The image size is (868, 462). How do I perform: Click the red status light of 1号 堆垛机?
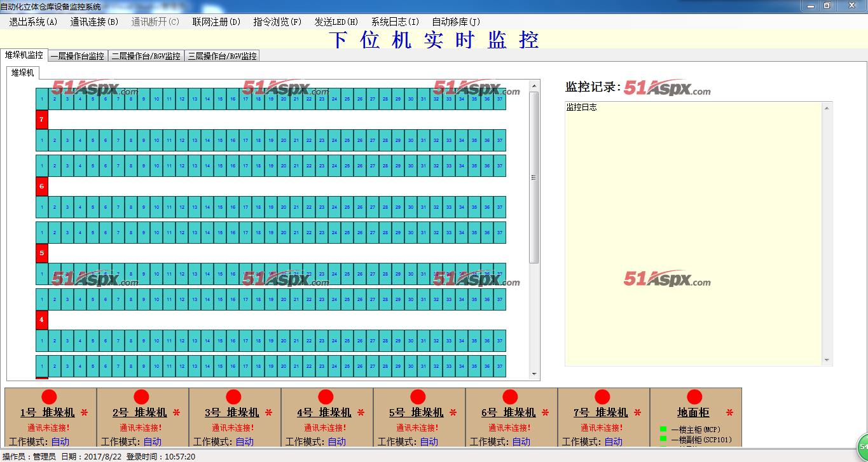(x=49, y=397)
